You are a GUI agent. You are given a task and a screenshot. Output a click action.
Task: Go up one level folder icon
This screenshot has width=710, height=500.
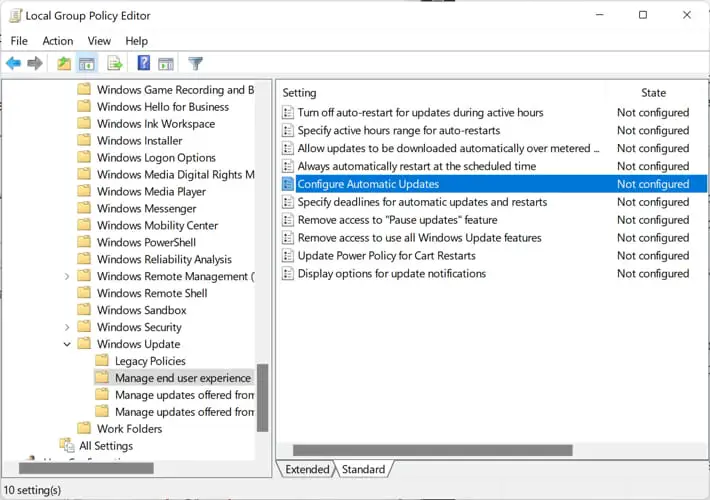click(64, 63)
